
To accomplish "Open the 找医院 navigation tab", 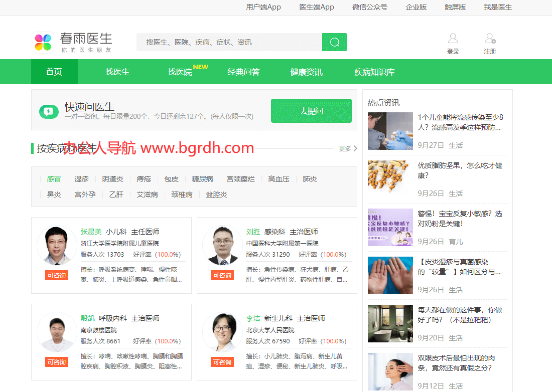I will click(x=180, y=72).
